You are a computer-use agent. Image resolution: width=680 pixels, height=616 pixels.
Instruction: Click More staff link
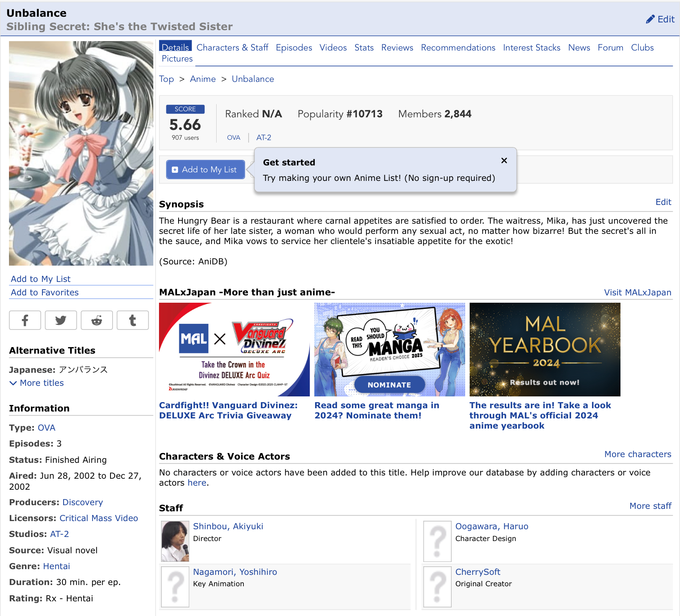650,506
